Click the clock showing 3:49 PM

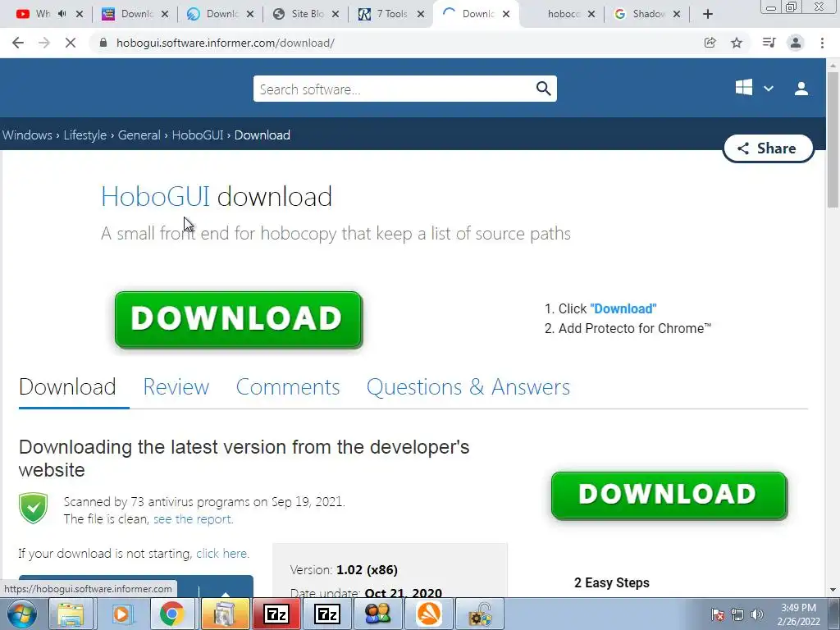[x=798, y=608]
